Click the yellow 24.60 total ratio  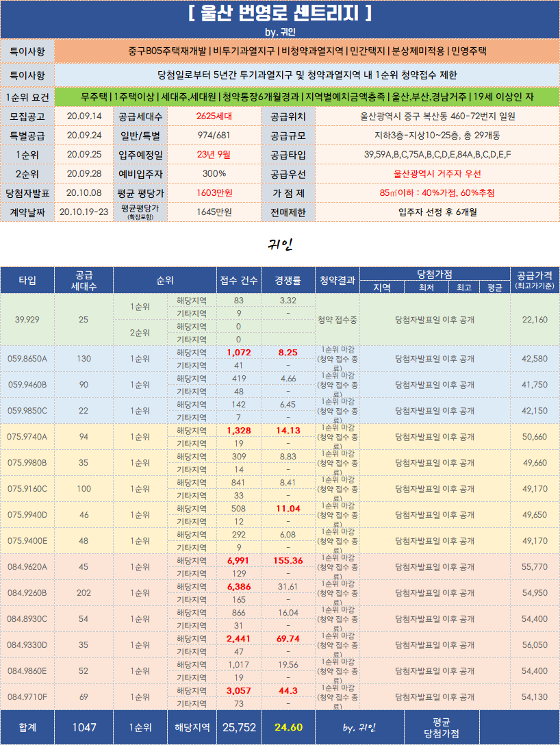(288, 727)
